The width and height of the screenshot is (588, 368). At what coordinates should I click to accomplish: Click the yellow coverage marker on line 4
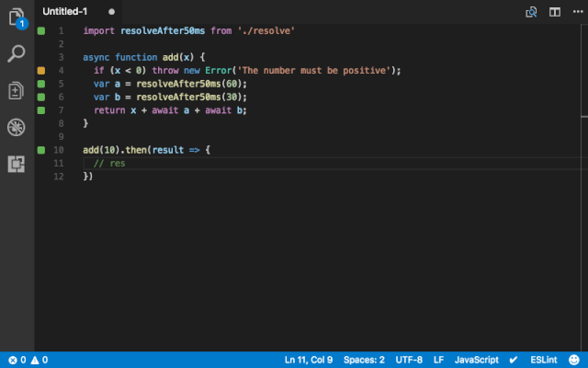click(41, 71)
